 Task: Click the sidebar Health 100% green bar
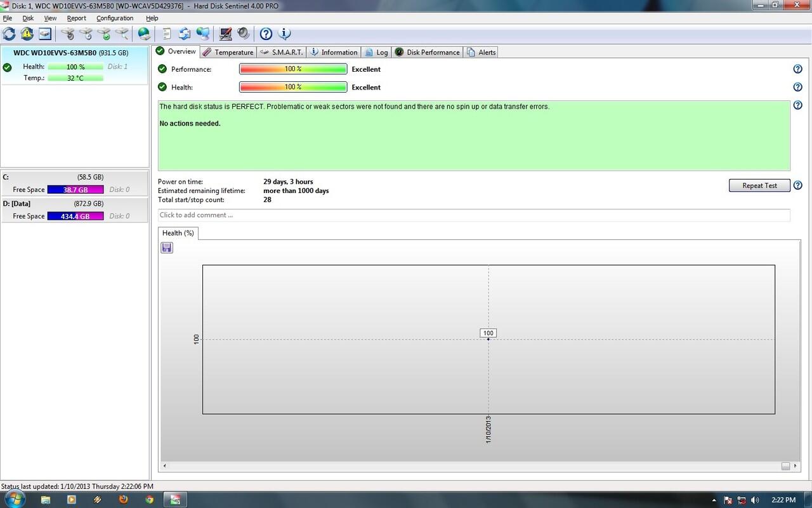pyautogui.click(x=75, y=67)
